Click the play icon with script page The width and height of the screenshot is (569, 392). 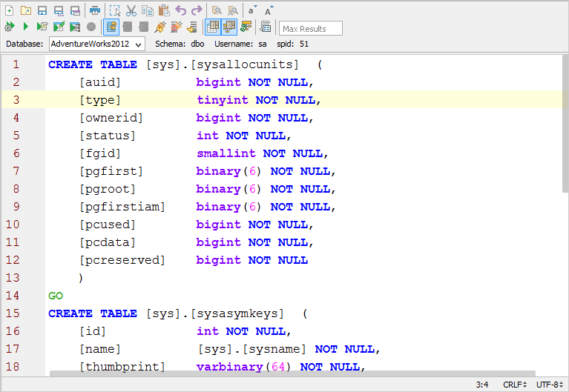(x=42, y=27)
